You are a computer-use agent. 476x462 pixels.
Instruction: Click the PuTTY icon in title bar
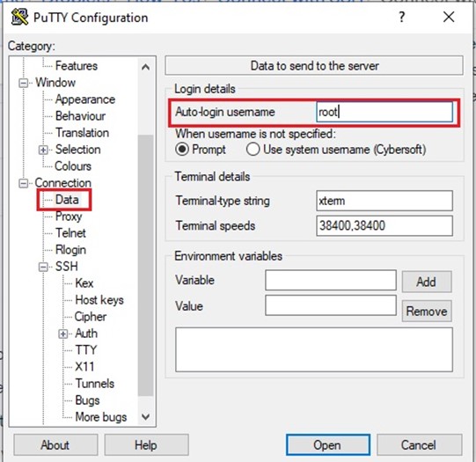pyautogui.click(x=19, y=17)
